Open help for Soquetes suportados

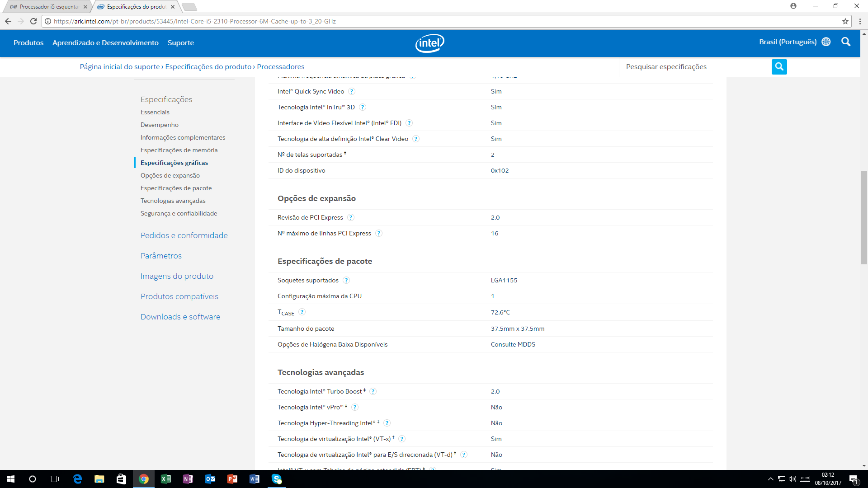[x=346, y=281]
